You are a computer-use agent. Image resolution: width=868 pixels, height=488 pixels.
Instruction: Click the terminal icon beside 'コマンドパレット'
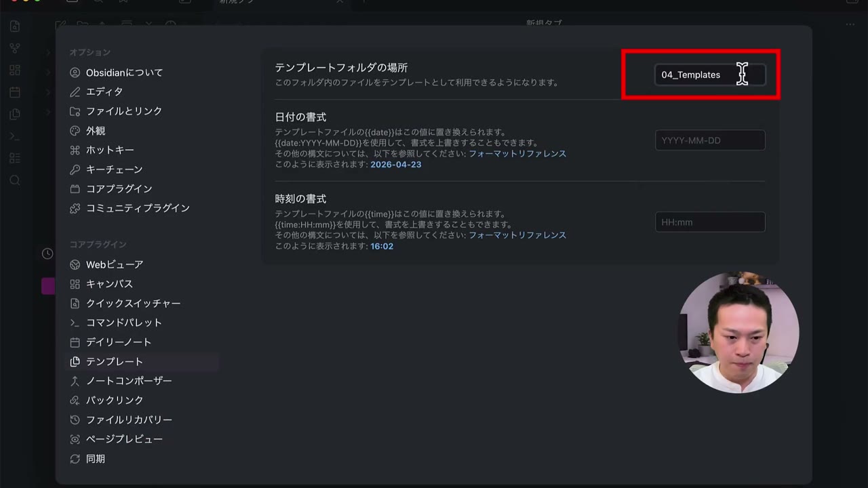[75, 323]
